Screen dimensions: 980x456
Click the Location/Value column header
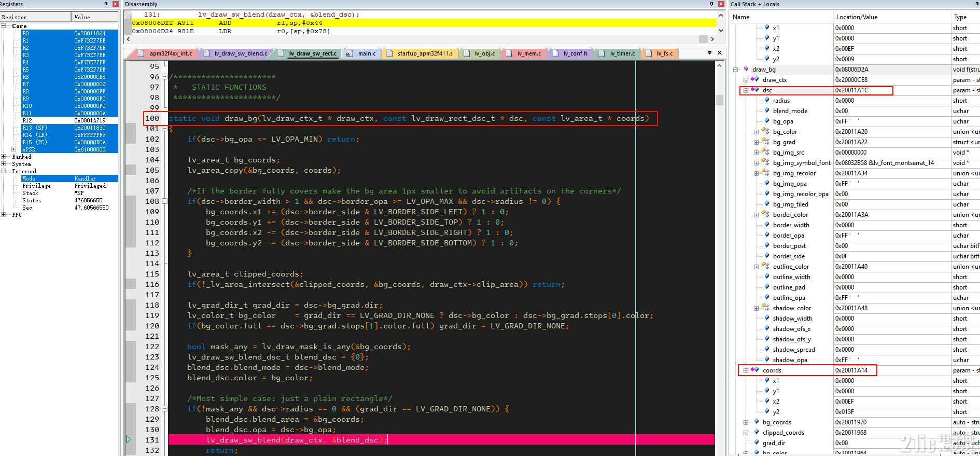coord(892,17)
